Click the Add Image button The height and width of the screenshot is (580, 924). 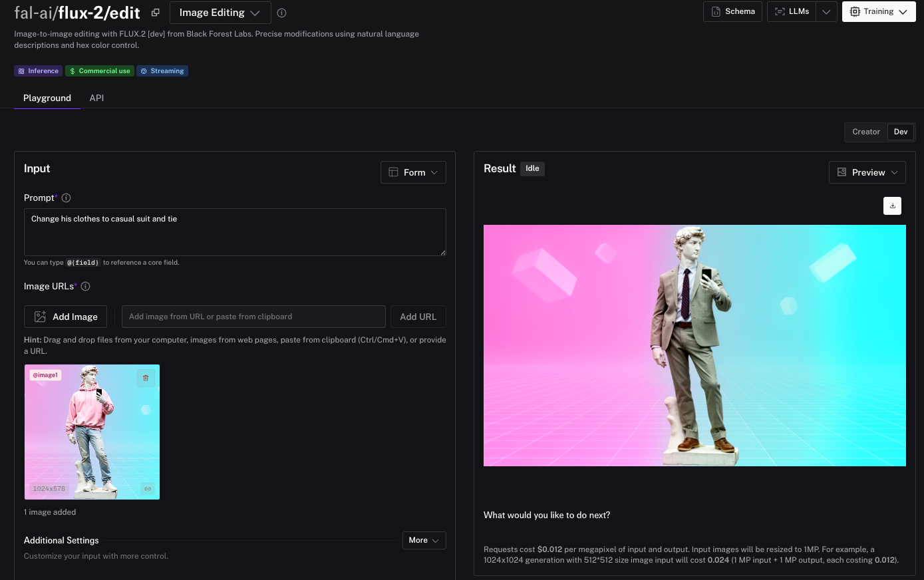click(66, 317)
